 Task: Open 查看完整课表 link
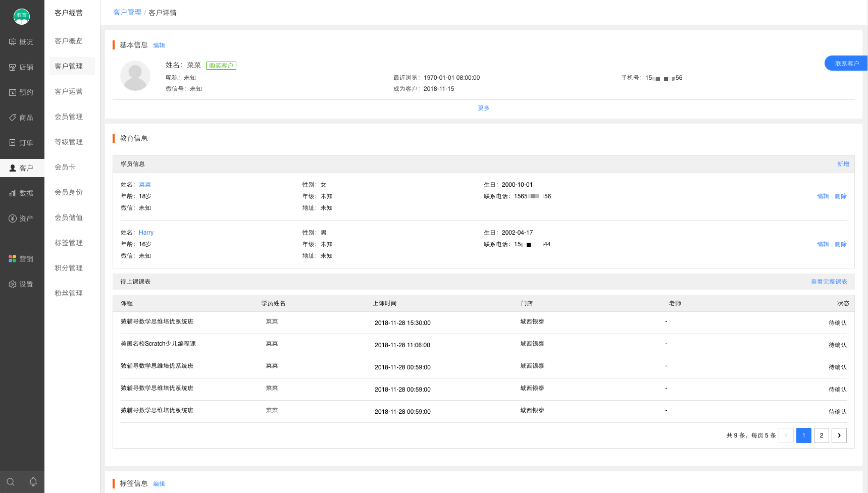pyautogui.click(x=829, y=282)
